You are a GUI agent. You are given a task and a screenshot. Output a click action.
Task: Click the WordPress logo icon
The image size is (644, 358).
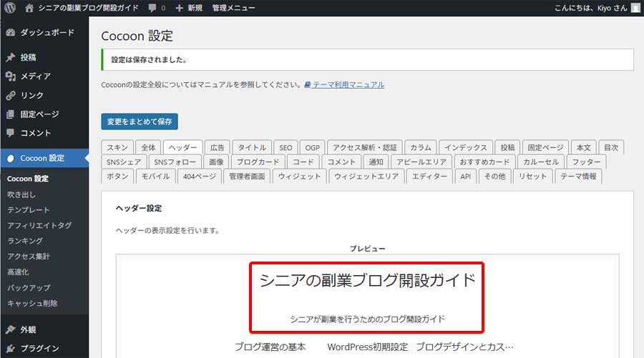[x=10, y=8]
